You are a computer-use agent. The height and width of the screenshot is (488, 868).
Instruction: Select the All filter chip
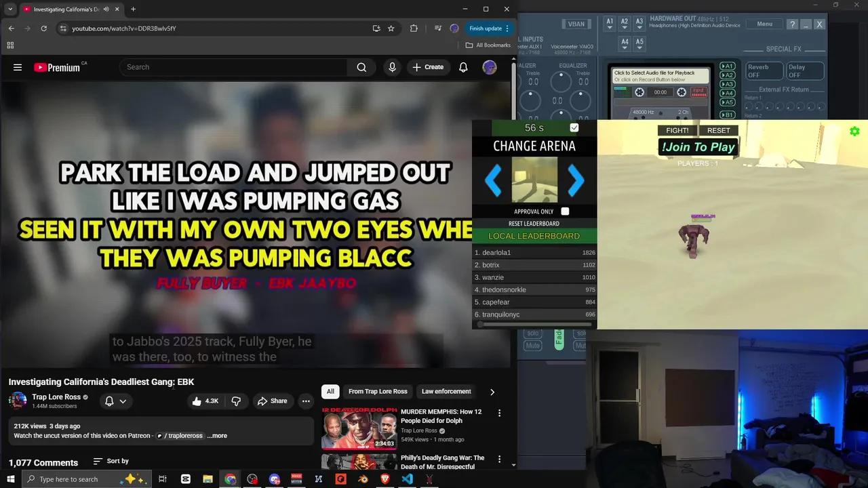pyautogui.click(x=330, y=391)
